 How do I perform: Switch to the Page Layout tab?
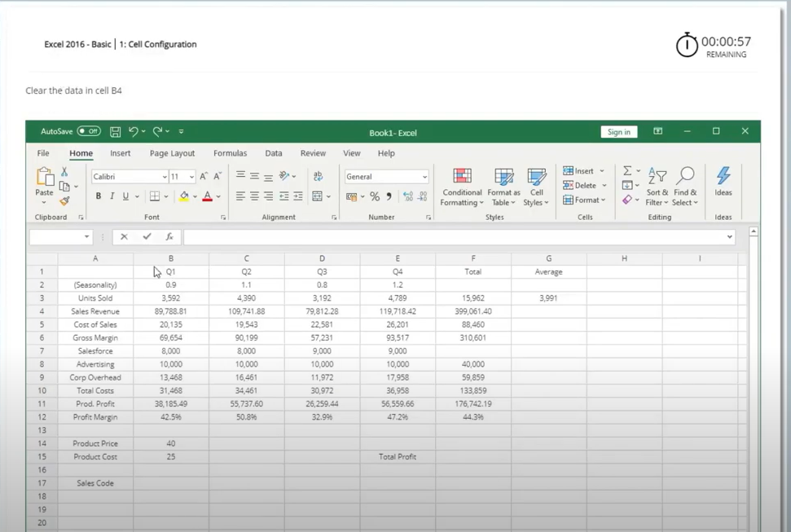click(x=172, y=153)
